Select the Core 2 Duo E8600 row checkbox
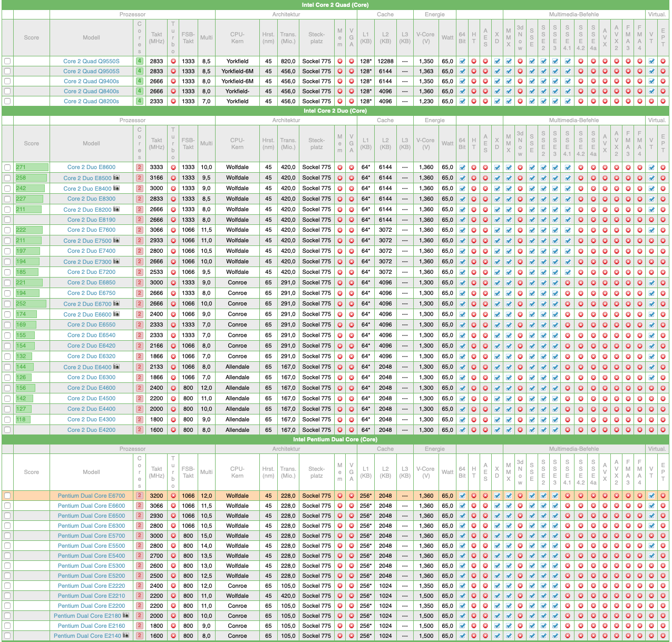Viewport: 672px width, 642px height. click(x=7, y=167)
